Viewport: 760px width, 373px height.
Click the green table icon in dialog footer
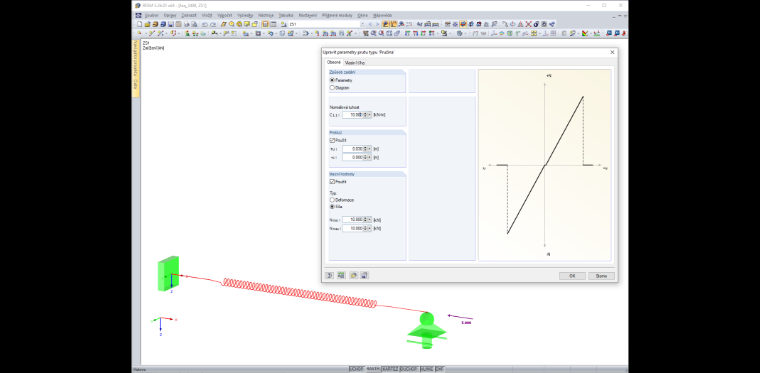[341, 275]
